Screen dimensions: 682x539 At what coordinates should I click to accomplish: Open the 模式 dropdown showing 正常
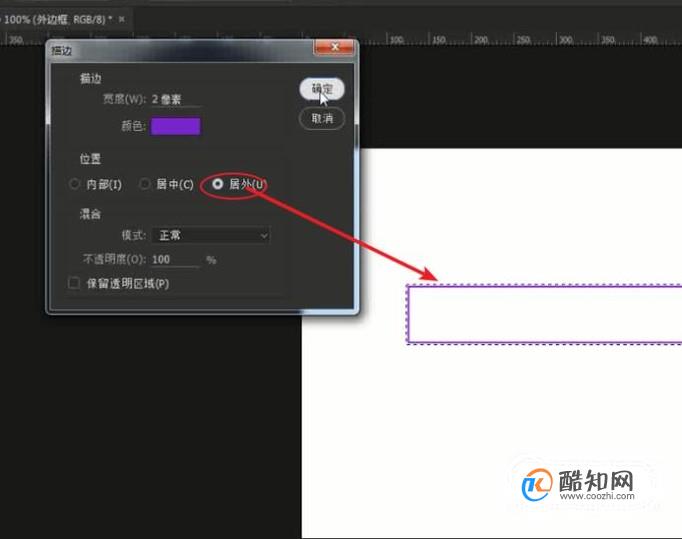point(211,236)
